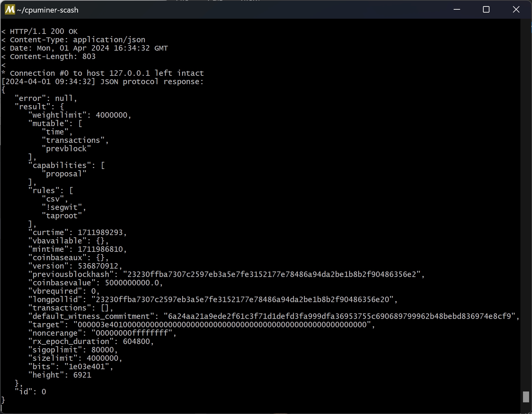Click the "curtime": 1711989293 line
532x414 pixels.
coord(78,232)
